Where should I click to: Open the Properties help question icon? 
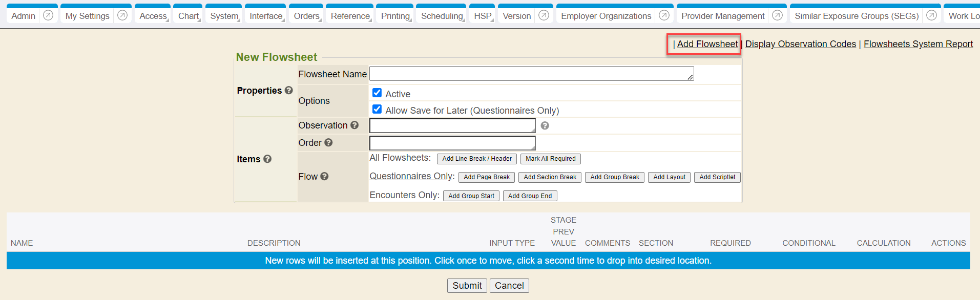[x=289, y=90]
